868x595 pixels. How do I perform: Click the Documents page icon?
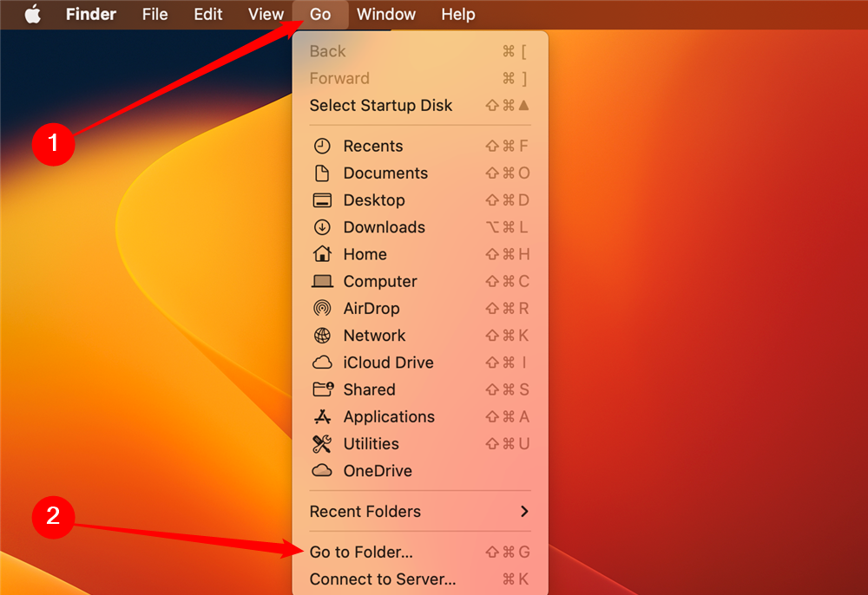click(x=322, y=173)
